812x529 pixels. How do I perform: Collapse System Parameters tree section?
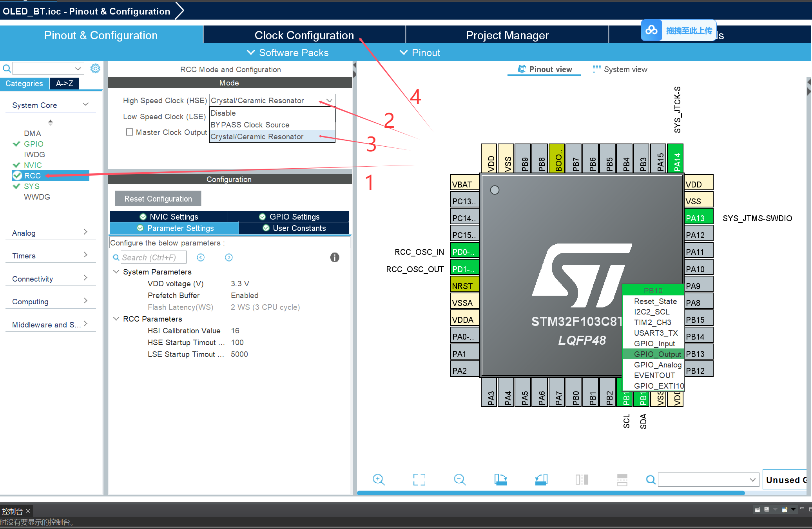coord(116,272)
